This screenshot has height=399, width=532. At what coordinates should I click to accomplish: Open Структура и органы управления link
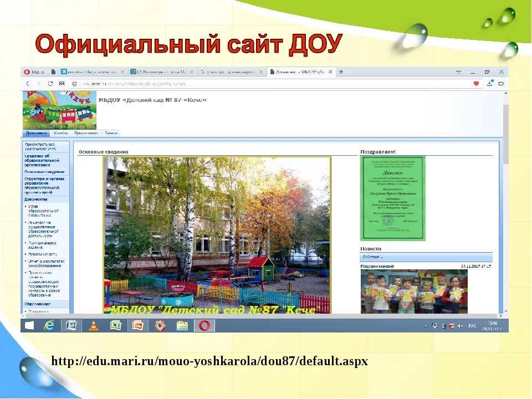pos(44,185)
